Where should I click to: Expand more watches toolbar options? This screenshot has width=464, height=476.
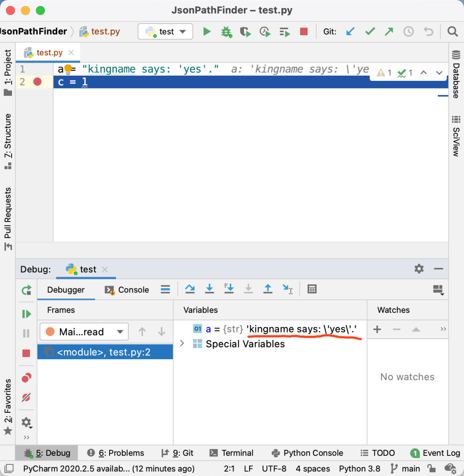tap(443, 329)
